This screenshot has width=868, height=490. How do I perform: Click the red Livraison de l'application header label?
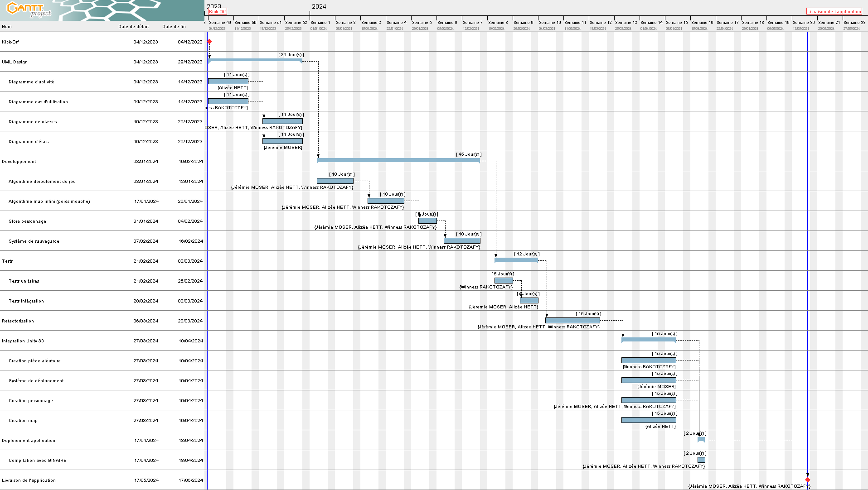pos(834,11)
